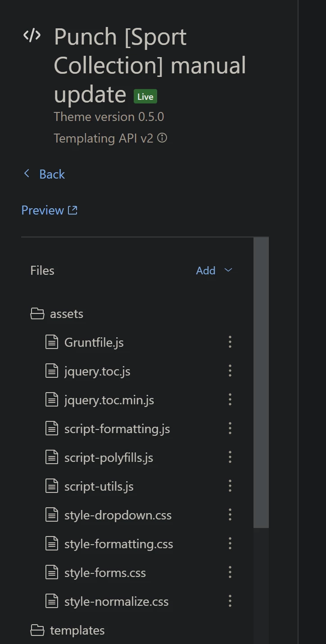The width and height of the screenshot is (326, 644).
Task: Open the style-formatting.css file
Action: pos(119,544)
